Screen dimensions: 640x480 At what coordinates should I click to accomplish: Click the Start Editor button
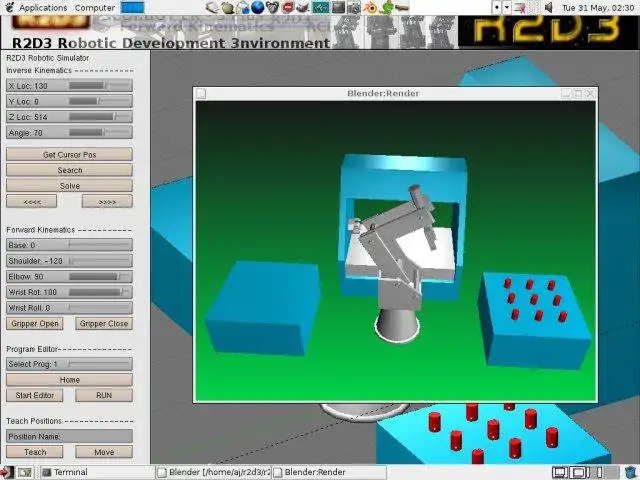point(35,395)
